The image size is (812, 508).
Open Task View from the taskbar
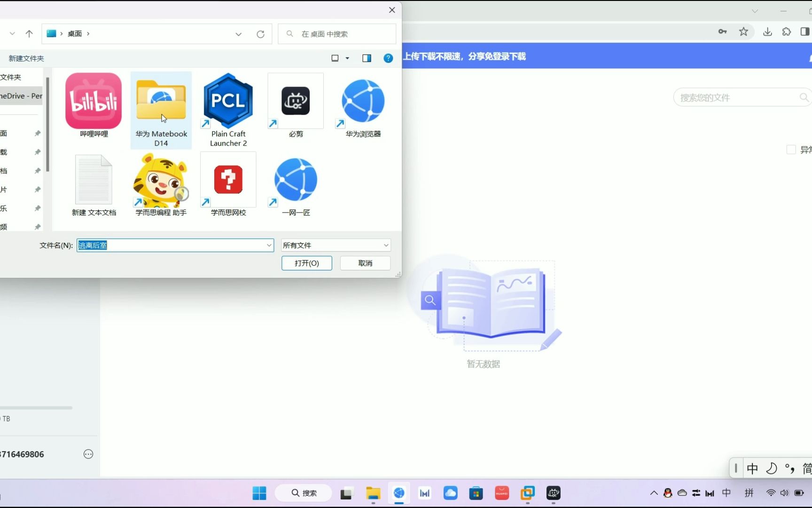coord(346,493)
